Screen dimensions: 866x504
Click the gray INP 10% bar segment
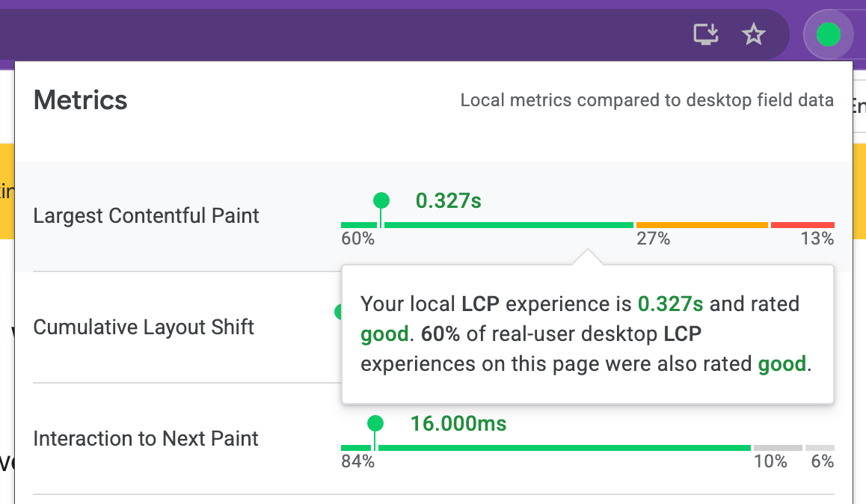(778, 448)
